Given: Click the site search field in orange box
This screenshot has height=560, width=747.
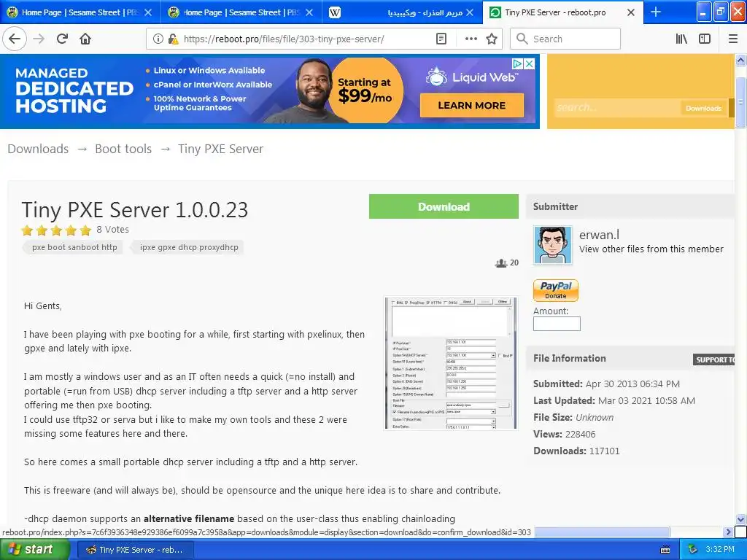Looking at the screenshot, I should click(616, 108).
